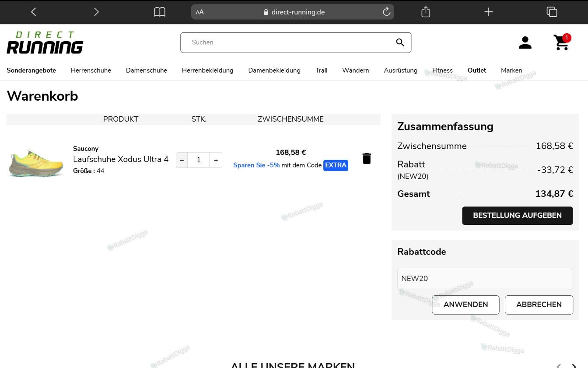Open the user account icon
The image size is (588, 368).
pos(525,43)
